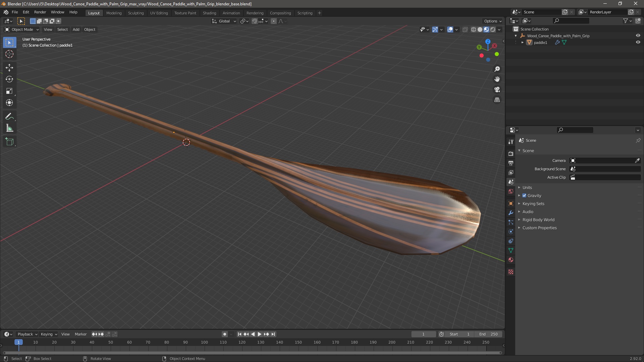Click the timeline horizontal scrollbar
The width and height of the screenshot is (644, 362).
click(x=252, y=353)
